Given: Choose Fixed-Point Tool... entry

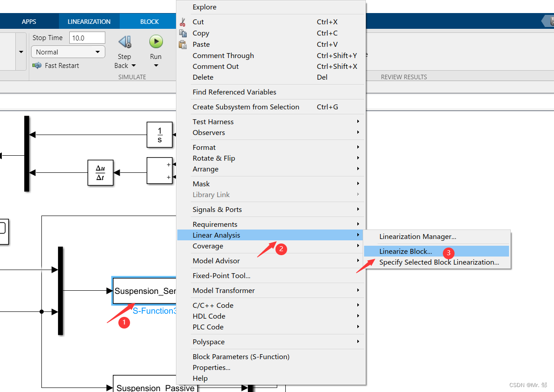Looking at the screenshot, I should point(271,275).
